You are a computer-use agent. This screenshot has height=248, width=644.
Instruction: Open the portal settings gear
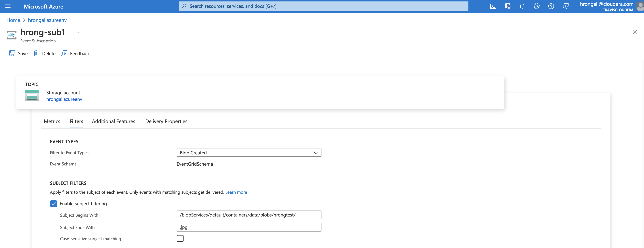536,6
